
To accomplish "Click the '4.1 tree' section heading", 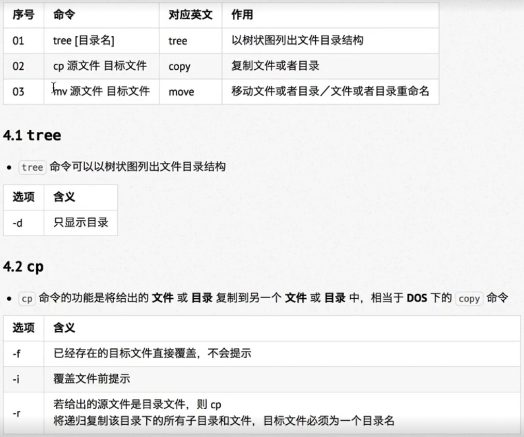I will (x=32, y=135).
